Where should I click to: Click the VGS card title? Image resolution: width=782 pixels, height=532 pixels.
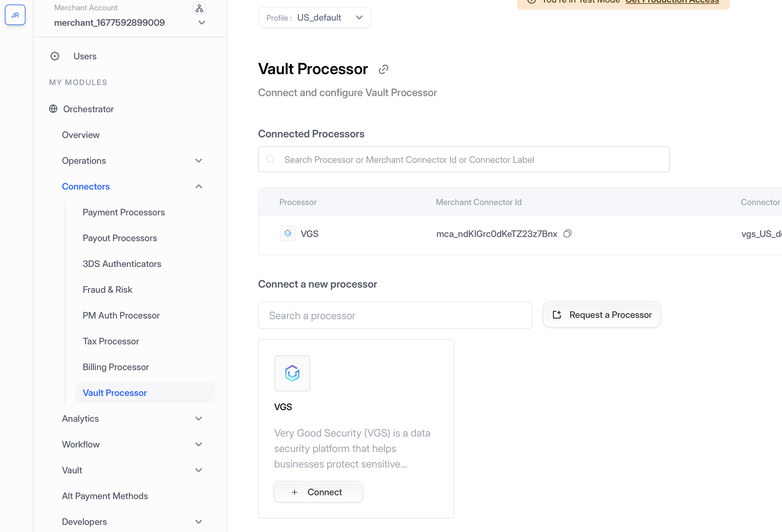tap(283, 407)
